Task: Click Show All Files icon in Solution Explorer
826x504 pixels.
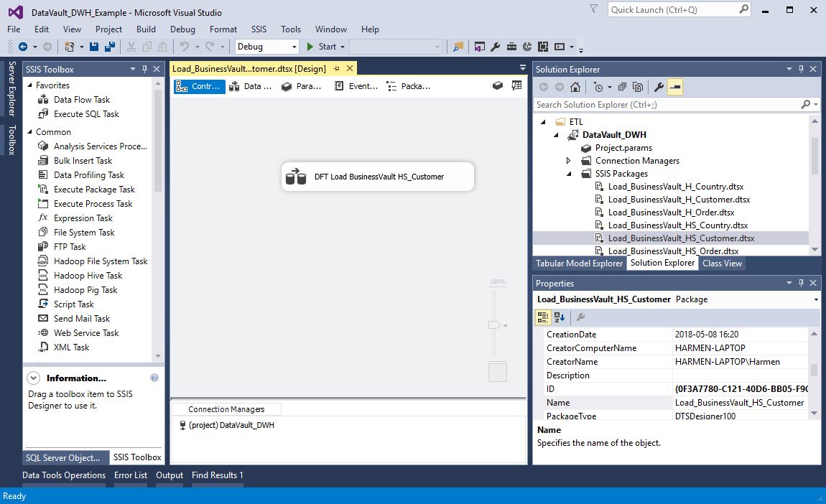Action: 637,87
